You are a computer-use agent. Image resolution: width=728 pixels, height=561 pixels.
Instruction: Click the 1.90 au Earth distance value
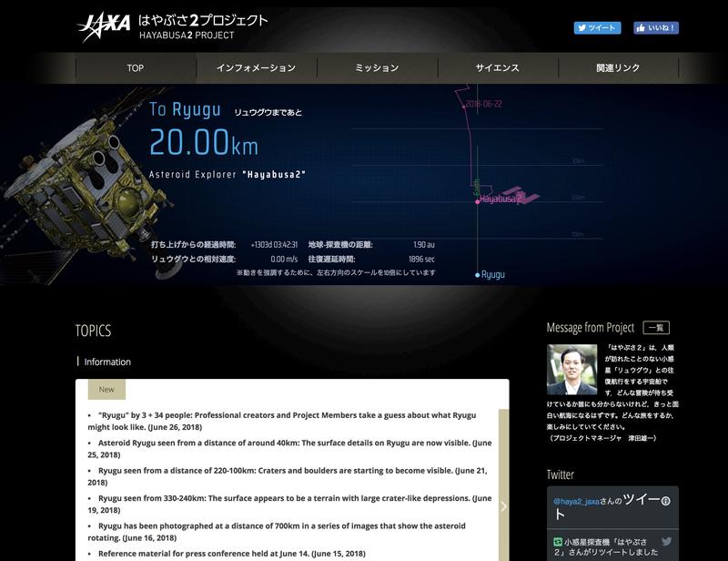[424, 245]
